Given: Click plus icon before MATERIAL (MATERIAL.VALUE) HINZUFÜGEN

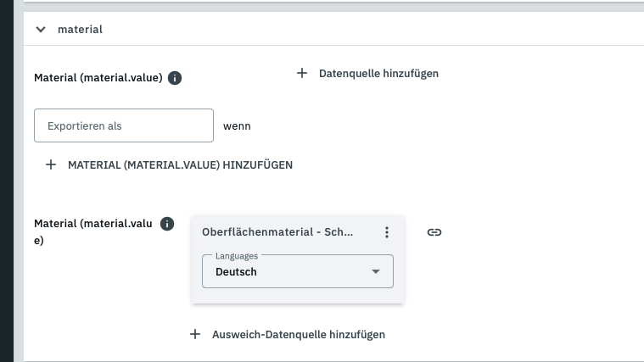Looking at the screenshot, I should click(51, 164).
